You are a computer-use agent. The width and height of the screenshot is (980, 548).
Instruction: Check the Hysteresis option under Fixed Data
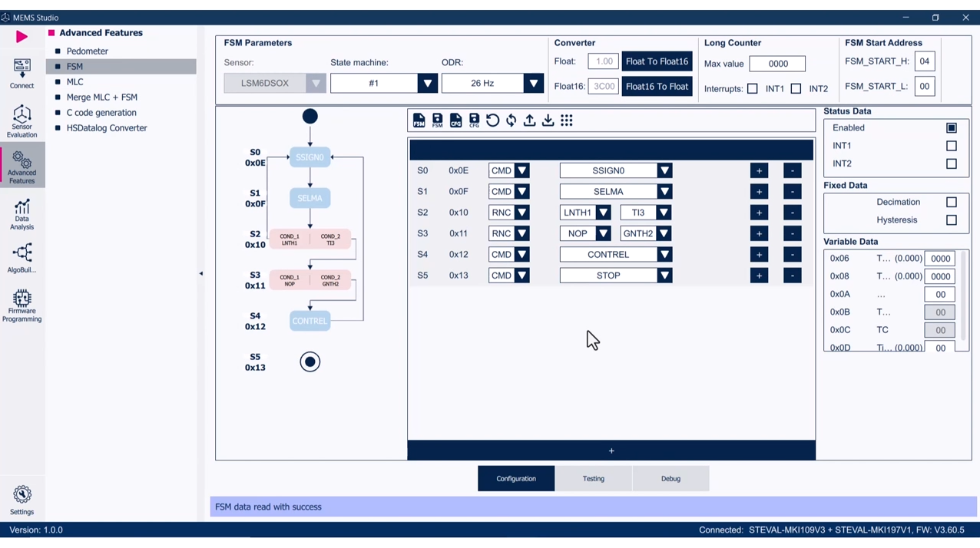point(952,220)
